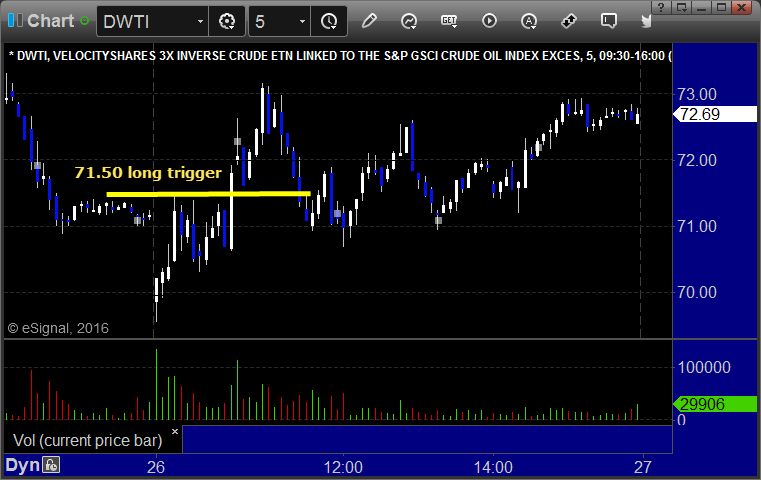This screenshot has width=761, height=480.
Task: Open the studies chart-line menu
Action: pos(409,21)
